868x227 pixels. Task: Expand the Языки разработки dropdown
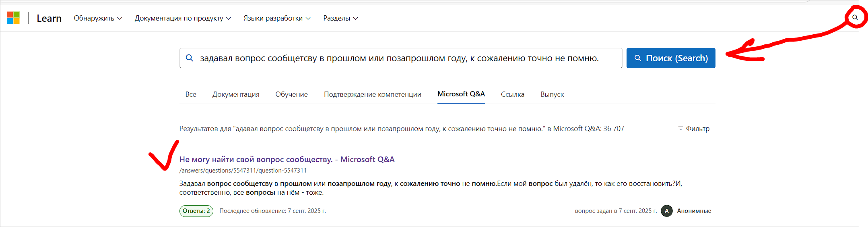(x=277, y=18)
